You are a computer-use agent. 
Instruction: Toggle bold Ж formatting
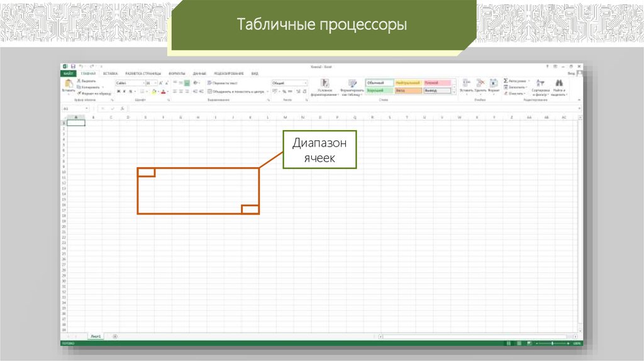(x=119, y=92)
